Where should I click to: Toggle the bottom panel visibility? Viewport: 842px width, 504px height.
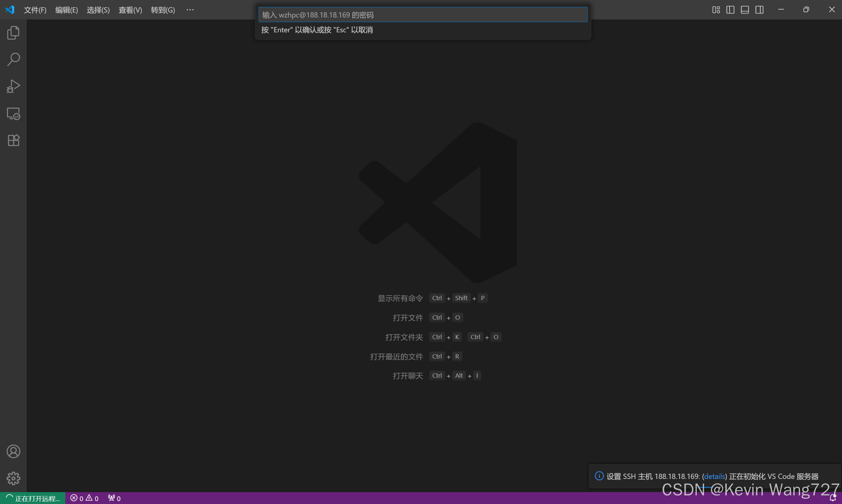point(745,10)
